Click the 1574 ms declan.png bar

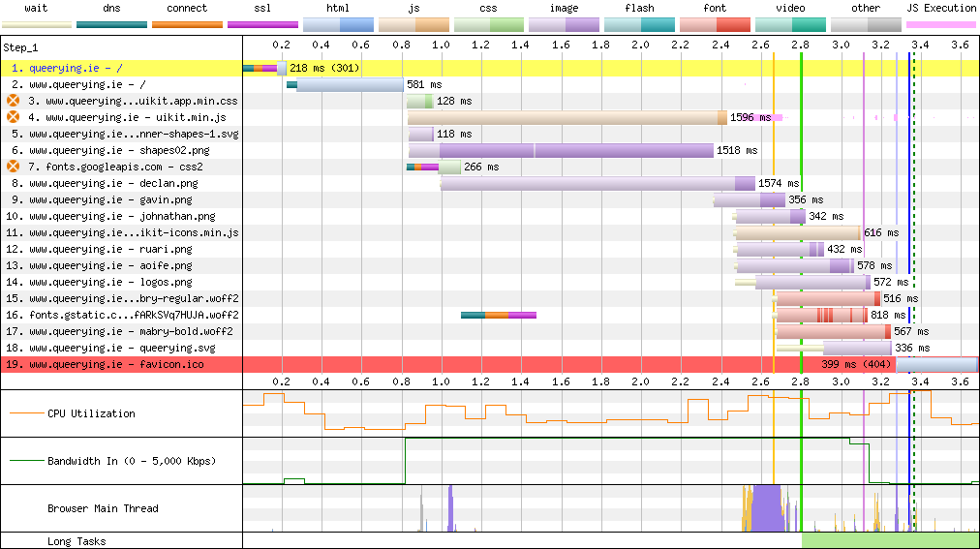pos(597,183)
